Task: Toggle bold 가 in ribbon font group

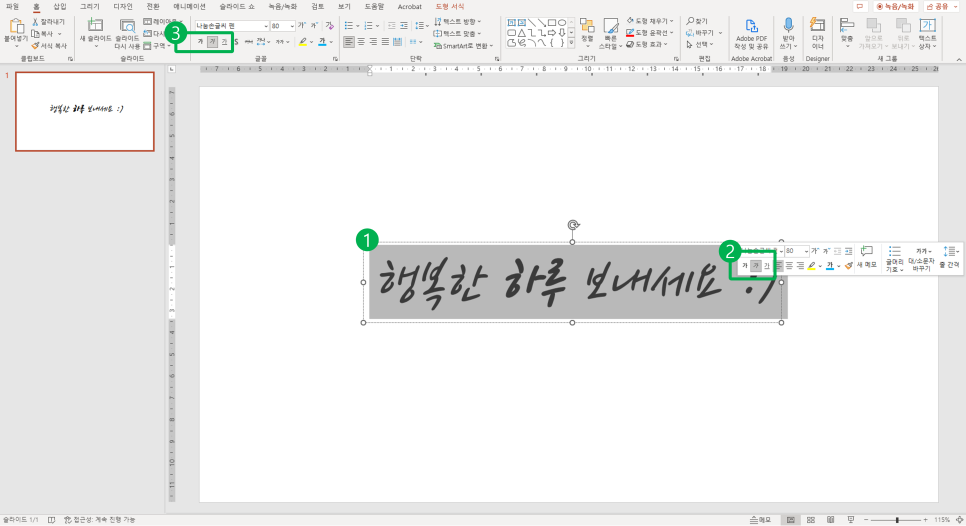Action: coord(200,42)
